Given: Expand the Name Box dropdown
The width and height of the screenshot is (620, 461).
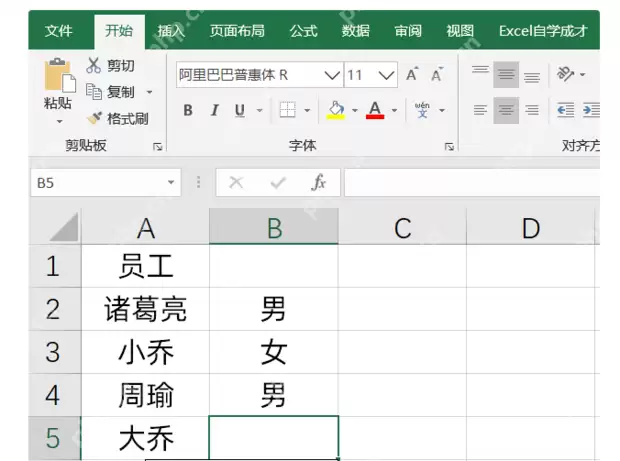Looking at the screenshot, I should pos(171,182).
